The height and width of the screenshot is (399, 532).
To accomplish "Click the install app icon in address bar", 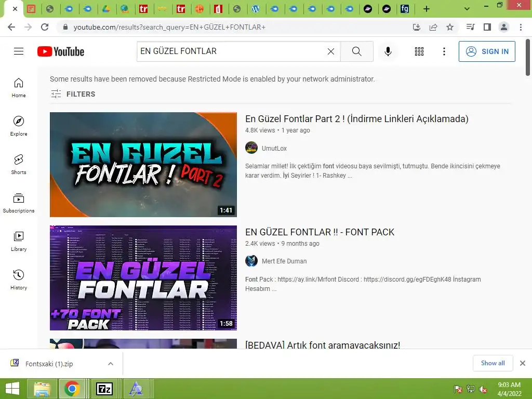I will (x=416, y=27).
